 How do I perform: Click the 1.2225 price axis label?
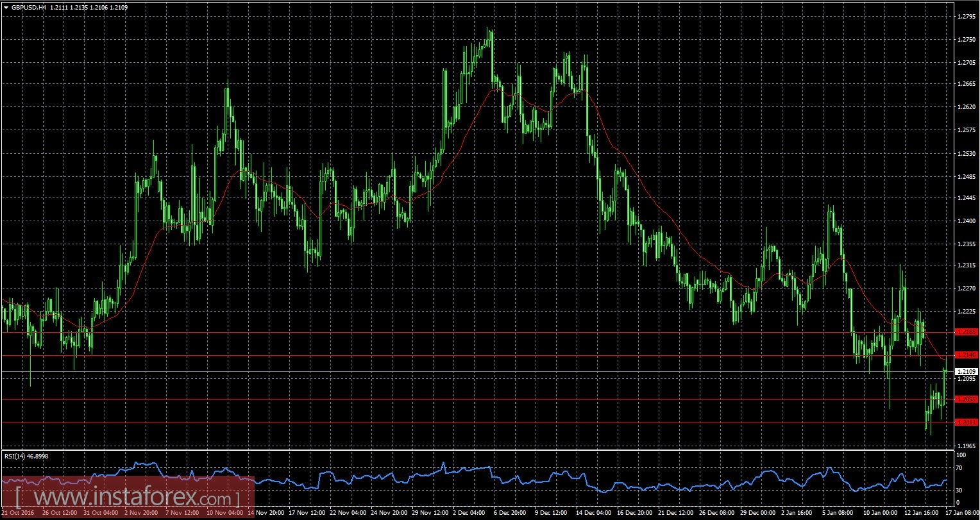[x=967, y=312]
